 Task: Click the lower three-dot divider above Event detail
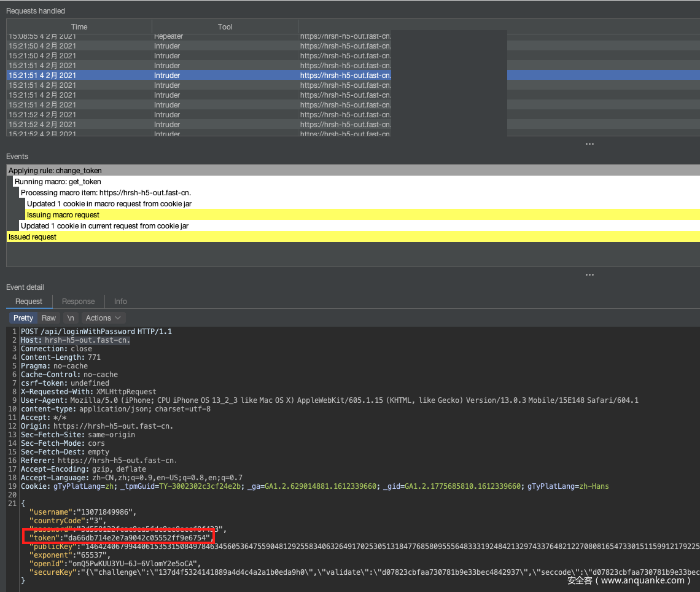[589, 275]
